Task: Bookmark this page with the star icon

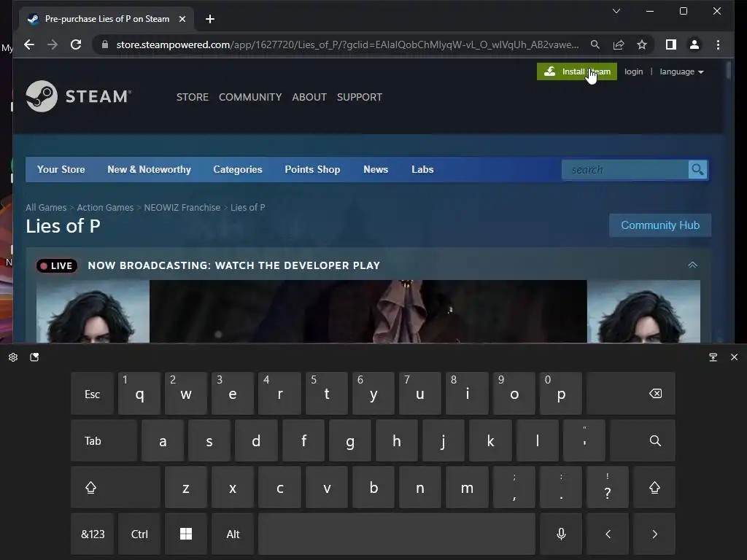Action: pyautogui.click(x=642, y=44)
